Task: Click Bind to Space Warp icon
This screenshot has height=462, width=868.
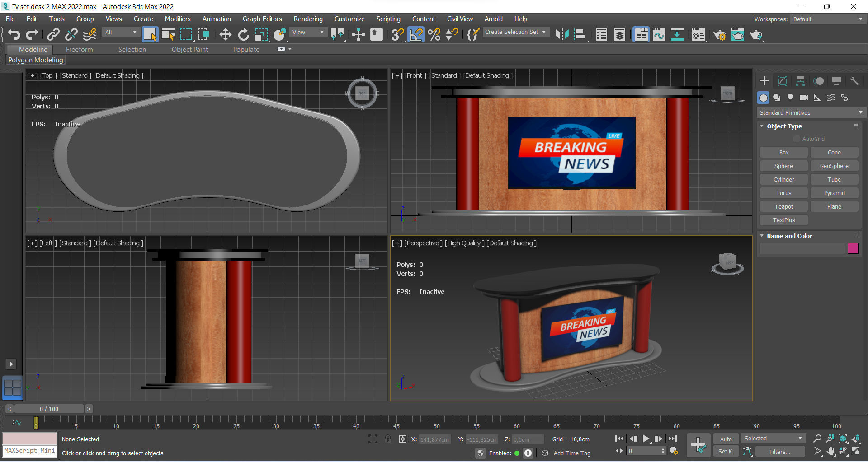Action: (90, 34)
